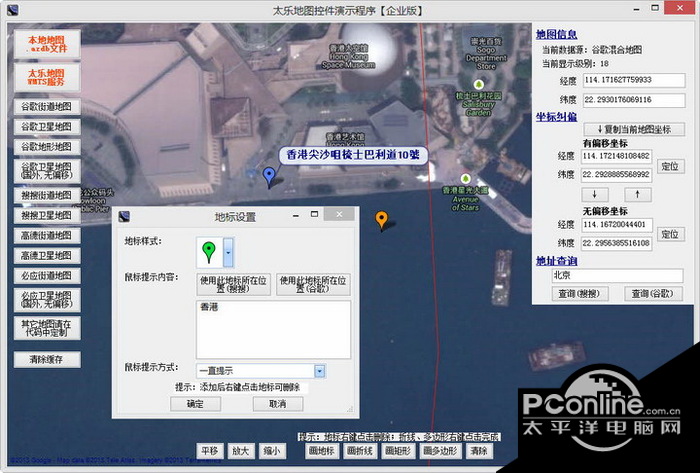Screen dimensions: 700x473
Task: Maximize the 地标设置 dialog
Action: pos(314,215)
